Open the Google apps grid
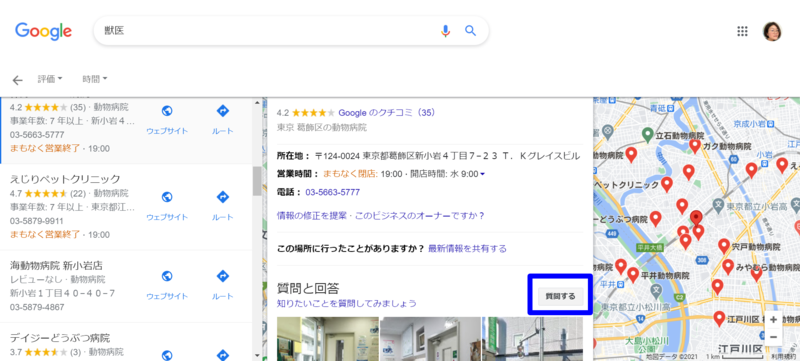 (x=742, y=32)
